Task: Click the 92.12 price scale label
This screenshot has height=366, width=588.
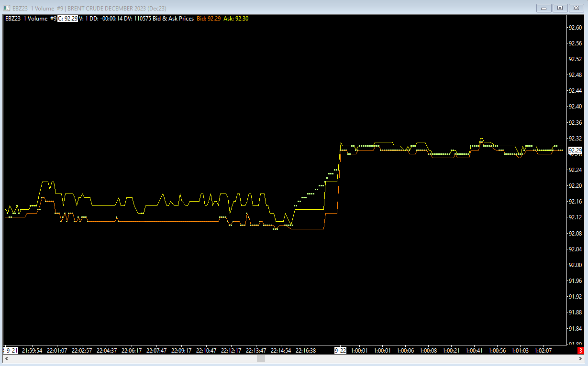Action: tap(575, 217)
